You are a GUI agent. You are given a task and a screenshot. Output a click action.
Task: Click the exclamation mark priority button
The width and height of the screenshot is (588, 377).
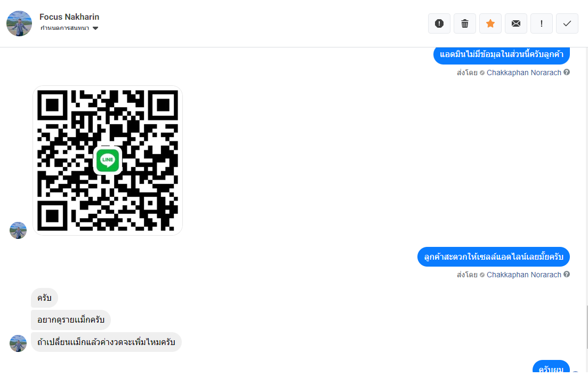[542, 23]
